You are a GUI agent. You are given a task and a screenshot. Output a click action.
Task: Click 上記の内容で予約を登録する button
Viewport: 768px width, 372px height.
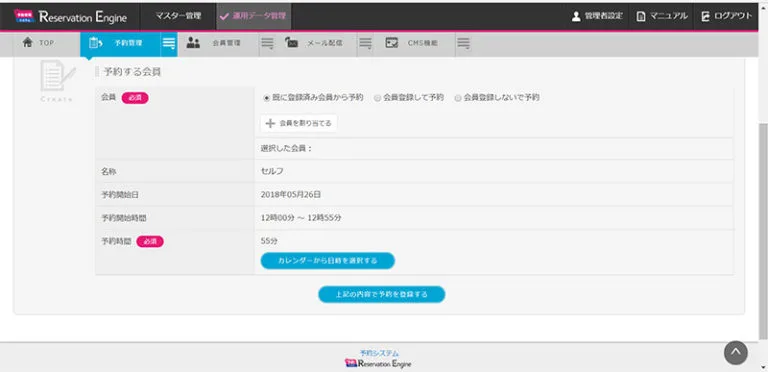pyautogui.click(x=382, y=295)
